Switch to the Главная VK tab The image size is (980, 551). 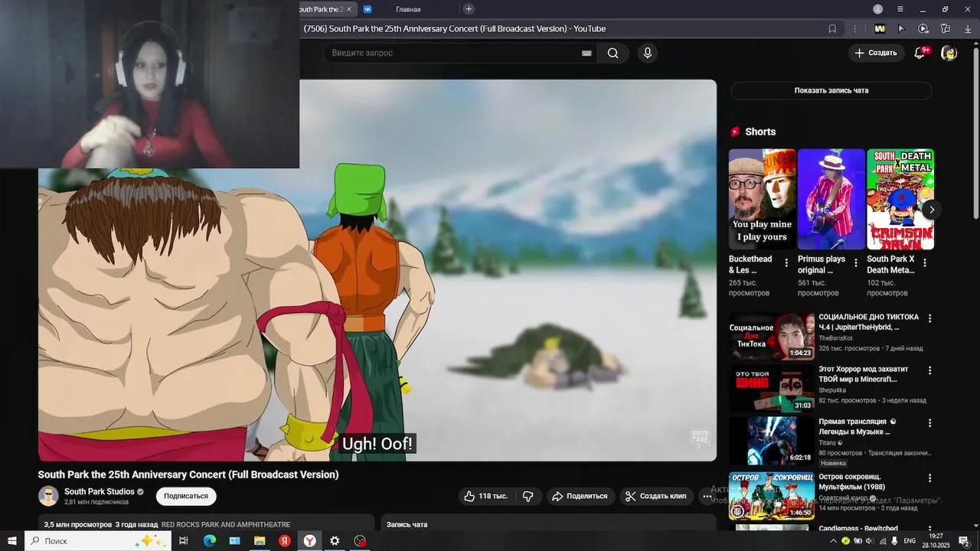coord(407,9)
